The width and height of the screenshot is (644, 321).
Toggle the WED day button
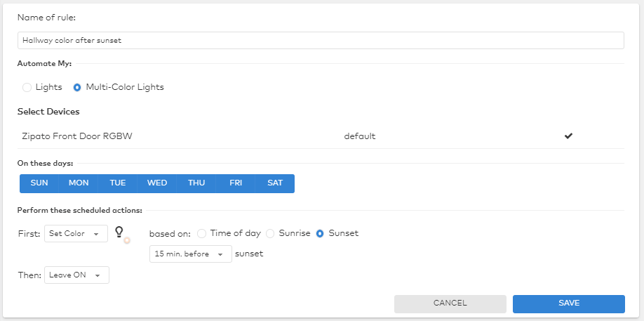pos(157,183)
